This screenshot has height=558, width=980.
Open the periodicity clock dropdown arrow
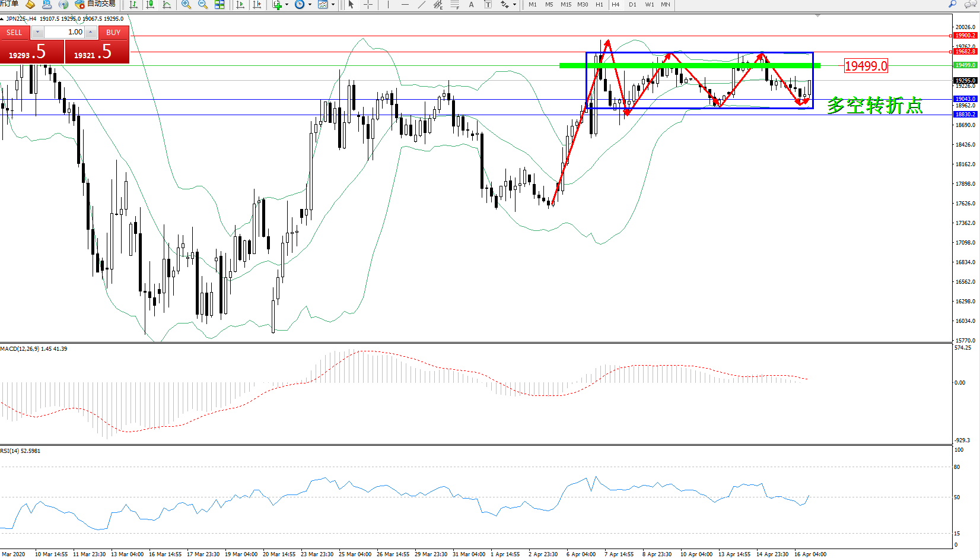(310, 5)
